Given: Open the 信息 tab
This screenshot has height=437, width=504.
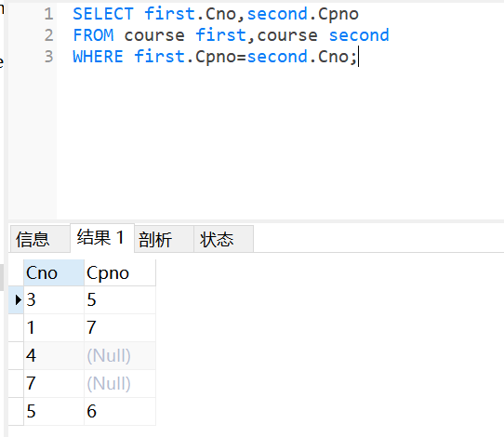Looking at the screenshot, I should coord(40,239).
